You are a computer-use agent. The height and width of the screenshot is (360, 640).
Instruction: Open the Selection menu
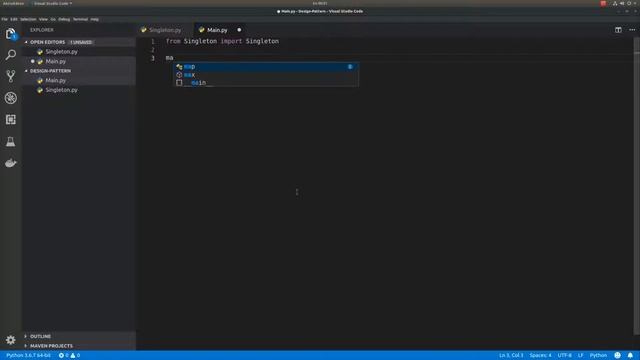(x=28, y=19)
